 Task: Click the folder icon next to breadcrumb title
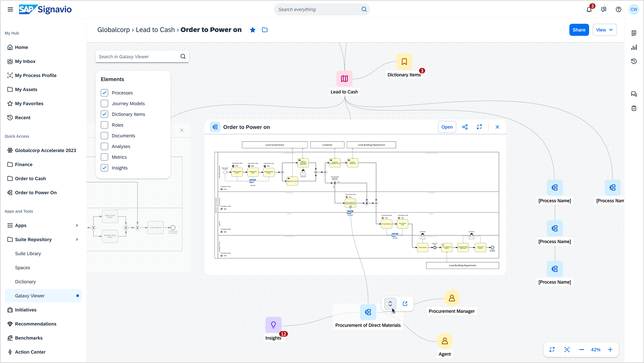[x=265, y=30]
